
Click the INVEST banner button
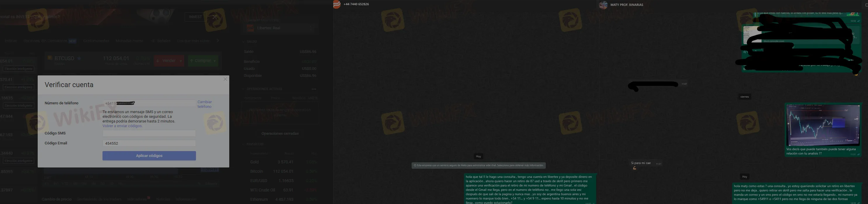coord(195,17)
